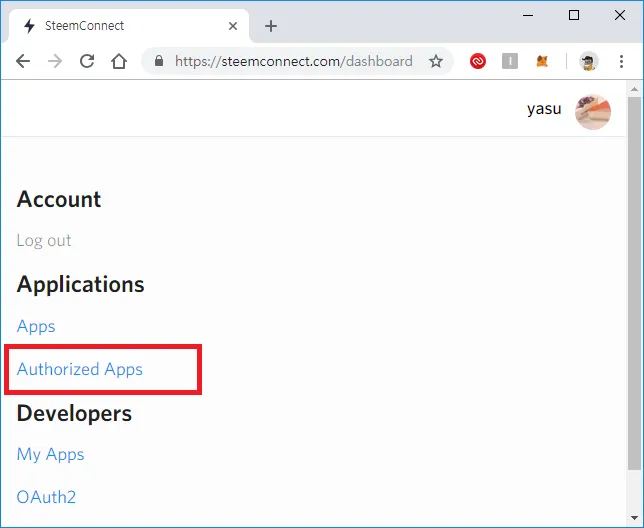Click the scrollbar up arrow
644x528 pixels.
point(634,89)
